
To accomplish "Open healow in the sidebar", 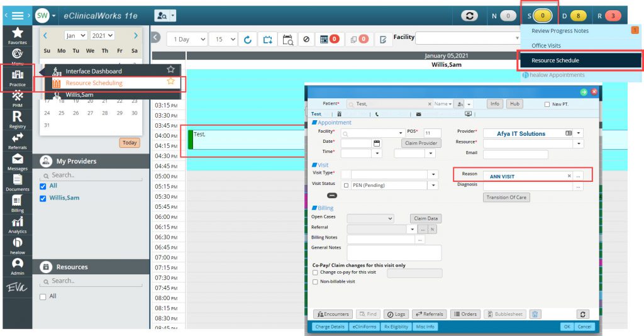I will click(x=17, y=246).
